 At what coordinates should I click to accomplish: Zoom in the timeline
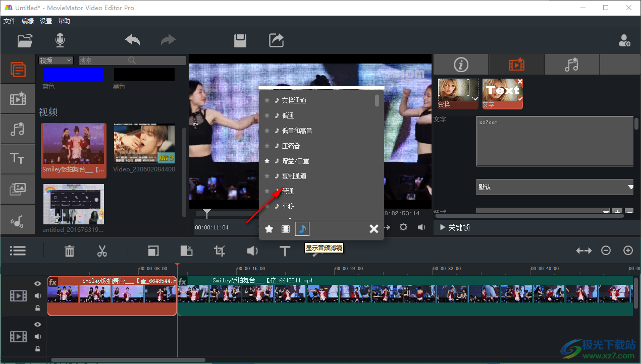628,251
